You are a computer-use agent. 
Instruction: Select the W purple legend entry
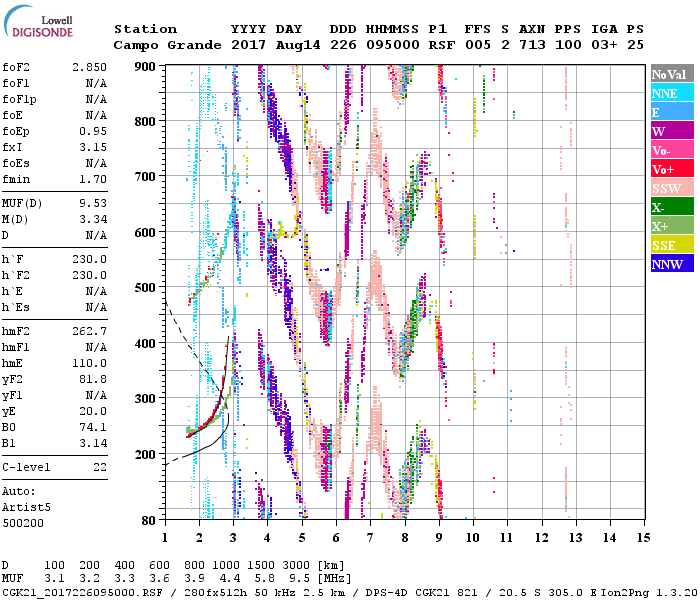click(x=671, y=131)
